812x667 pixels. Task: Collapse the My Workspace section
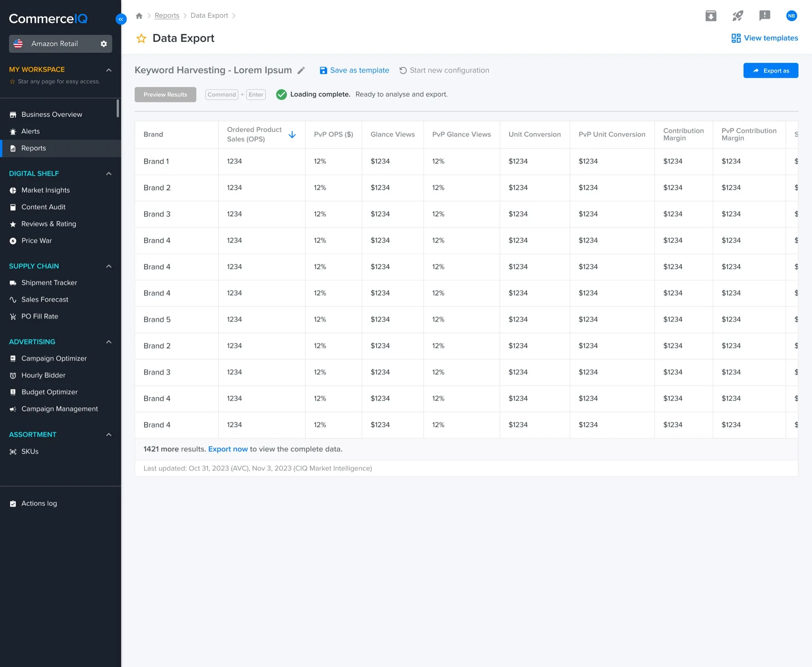[x=109, y=70]
